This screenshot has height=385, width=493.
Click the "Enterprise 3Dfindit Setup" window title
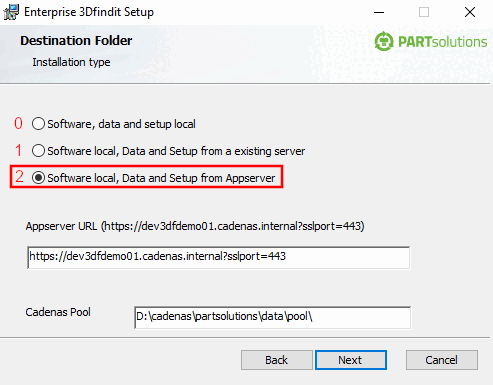click(x=89, y=12)
